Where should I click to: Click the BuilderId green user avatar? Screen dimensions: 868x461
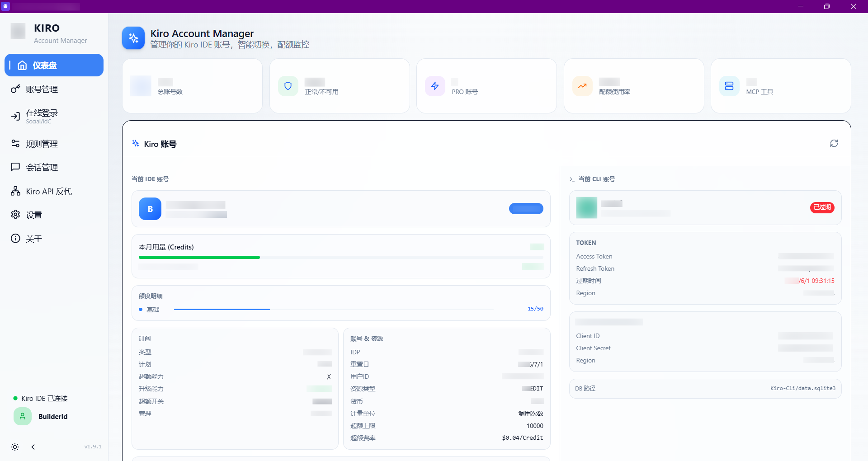pyautogui.click(x=23, y=416)
